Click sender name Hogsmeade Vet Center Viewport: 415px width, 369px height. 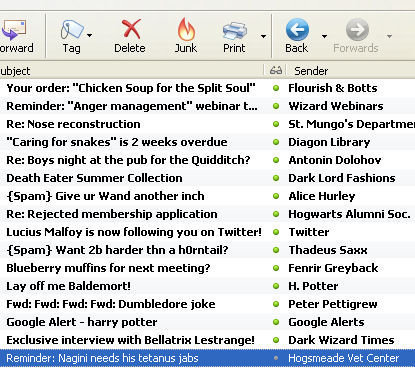[344, 358]
